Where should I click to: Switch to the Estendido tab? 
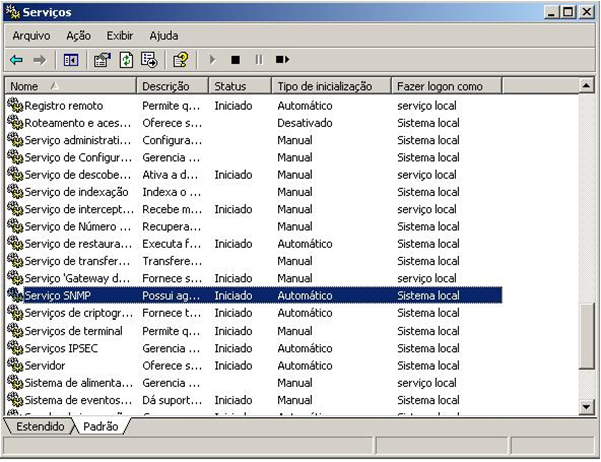click(40, 427)
